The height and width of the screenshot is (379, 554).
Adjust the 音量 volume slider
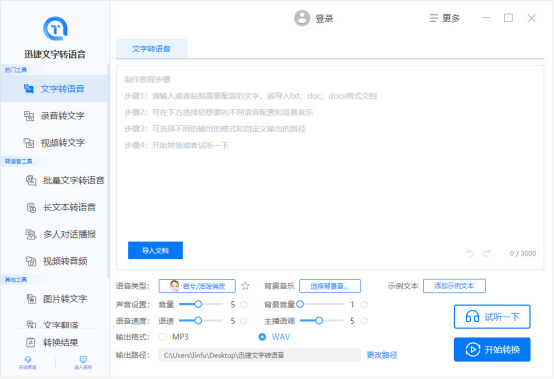[x=201, y=304]
